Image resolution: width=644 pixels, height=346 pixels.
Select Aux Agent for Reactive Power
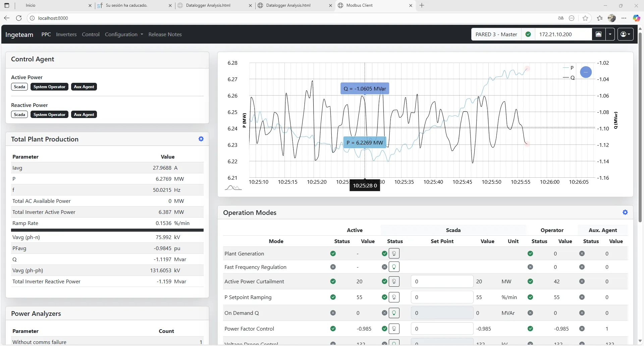pos(84,115)
